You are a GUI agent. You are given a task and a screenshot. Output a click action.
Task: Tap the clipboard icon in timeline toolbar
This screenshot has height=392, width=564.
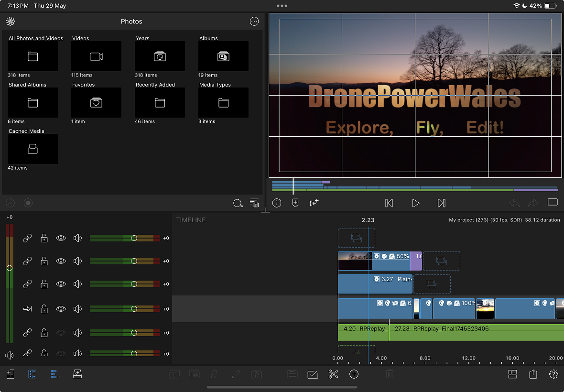[x=292, y=374]
